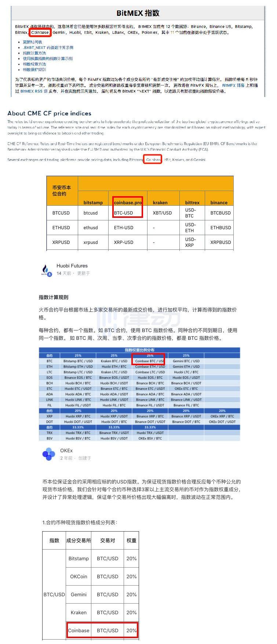Click the OKEx ETC / BTC cell

point(186,389)
